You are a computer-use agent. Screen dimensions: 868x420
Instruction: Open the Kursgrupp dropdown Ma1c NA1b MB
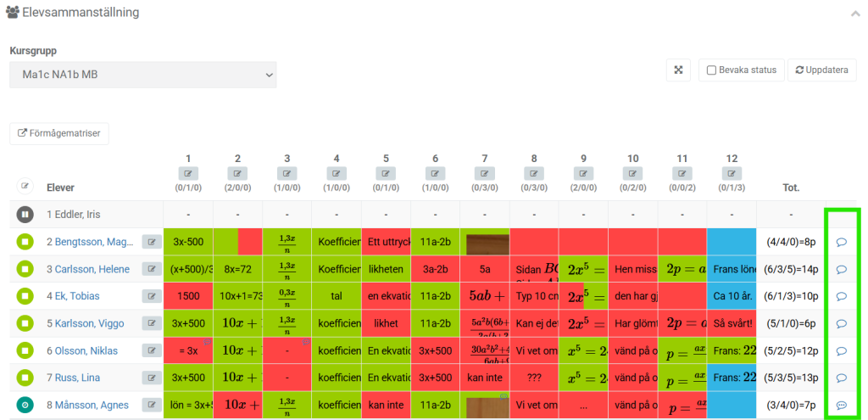142,75
